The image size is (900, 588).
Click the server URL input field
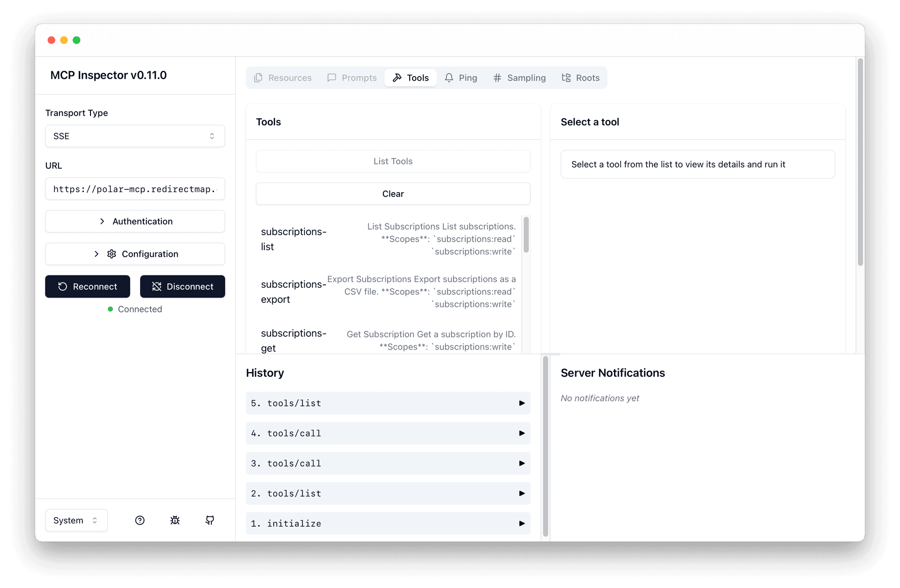tap(135, 189)
